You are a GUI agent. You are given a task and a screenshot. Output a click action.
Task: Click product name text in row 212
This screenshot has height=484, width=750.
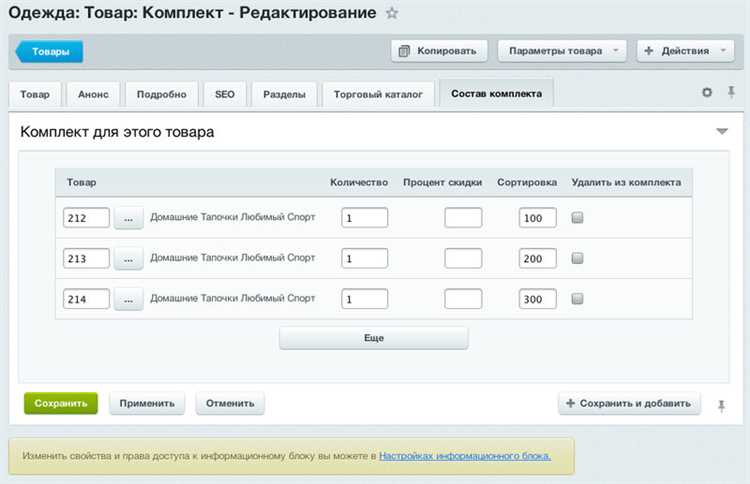(x=232, y=217)
